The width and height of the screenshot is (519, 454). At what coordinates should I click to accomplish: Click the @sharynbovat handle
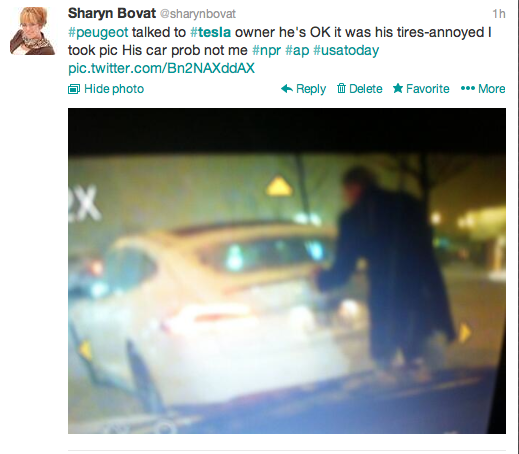pos(198,14)
